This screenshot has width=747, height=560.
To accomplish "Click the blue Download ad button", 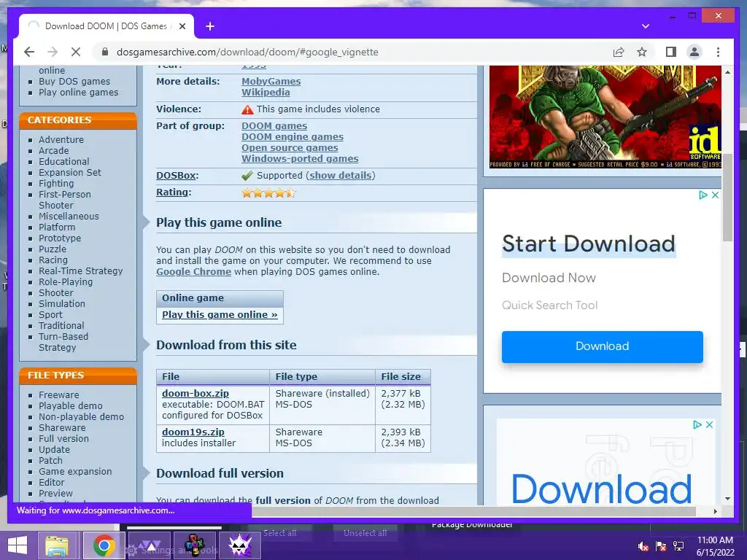I will click(602, 346).
